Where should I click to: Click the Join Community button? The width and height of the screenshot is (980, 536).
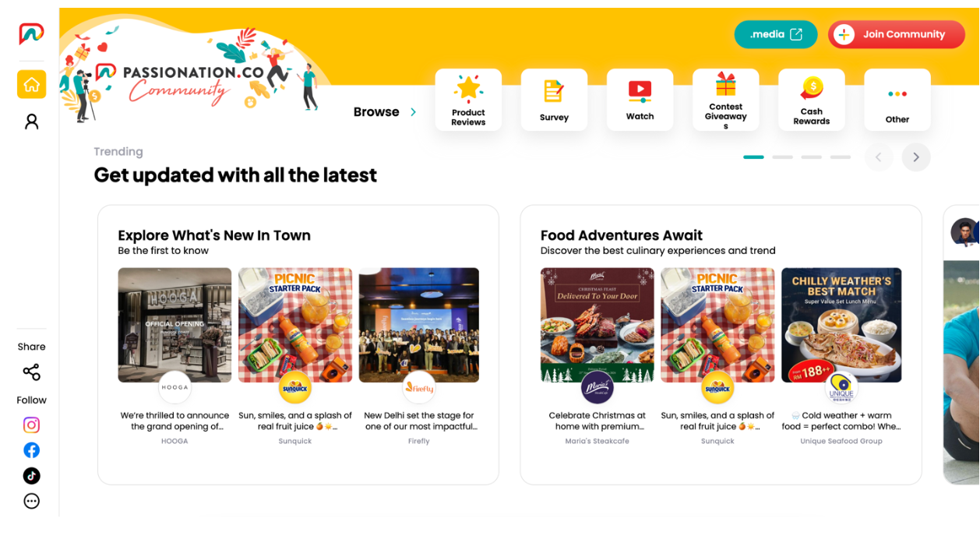896,34
